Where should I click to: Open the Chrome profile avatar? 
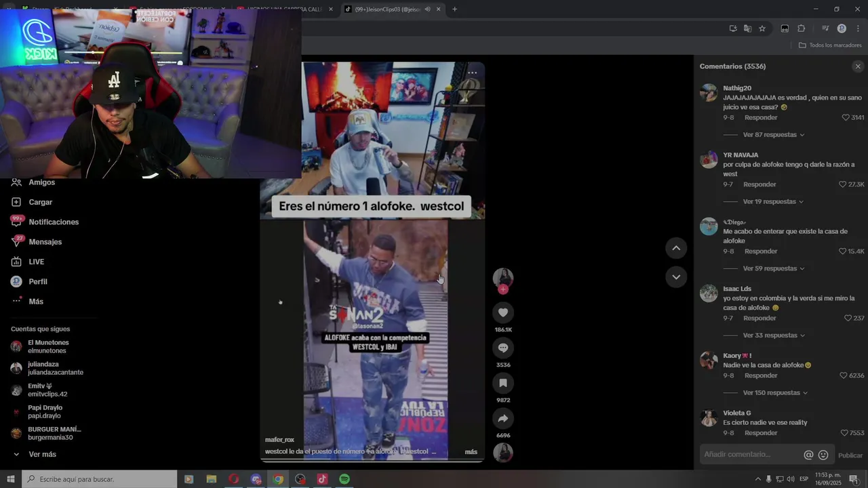pos(842,28)
